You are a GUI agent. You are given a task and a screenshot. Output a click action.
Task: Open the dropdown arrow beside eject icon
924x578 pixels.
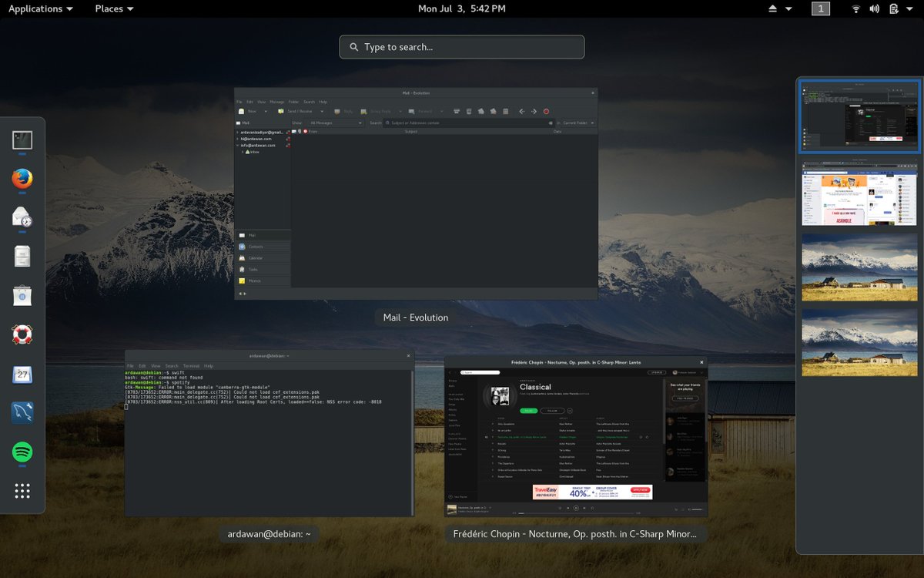[788, 9]
